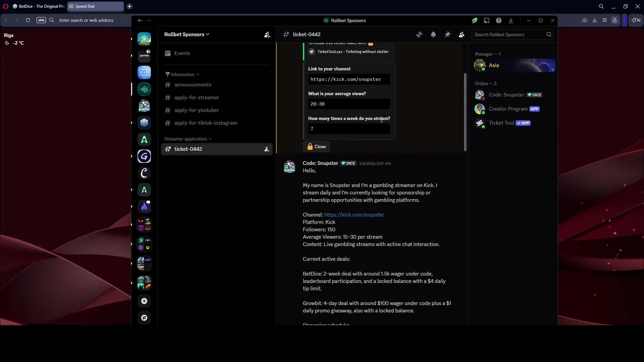Click the add members icon on ticket-0442 row

tap(267, 149)
